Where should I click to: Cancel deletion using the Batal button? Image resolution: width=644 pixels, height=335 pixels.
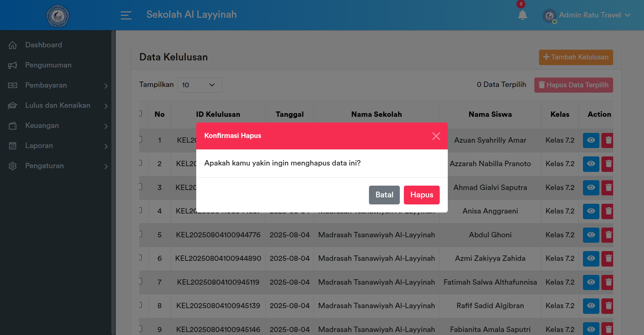point(384,195)
